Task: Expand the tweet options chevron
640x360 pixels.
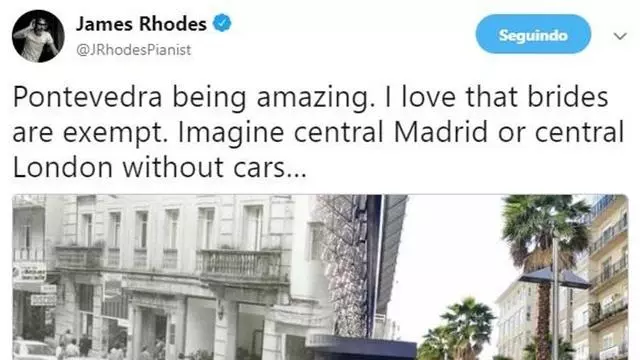Action: coord(620,36)
